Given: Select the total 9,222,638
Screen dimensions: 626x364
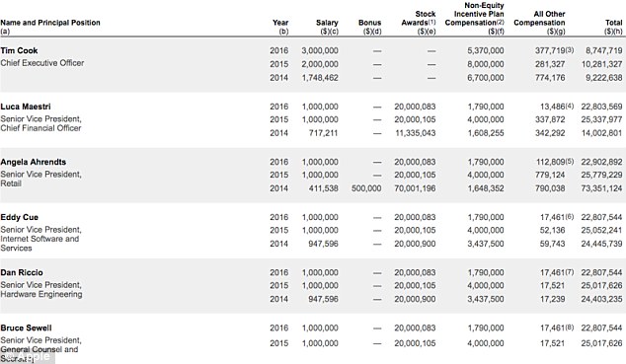Looking at the screenshot, I should tap(604, 78).
